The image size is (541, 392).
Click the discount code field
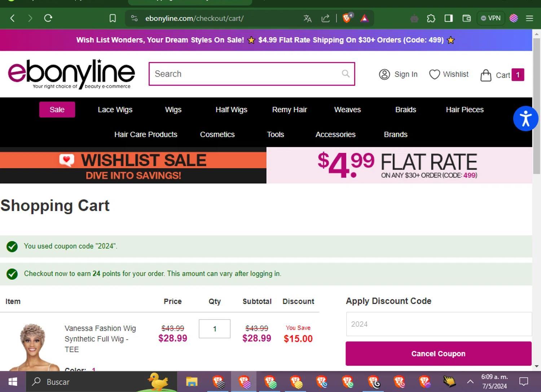pos(439,324)
